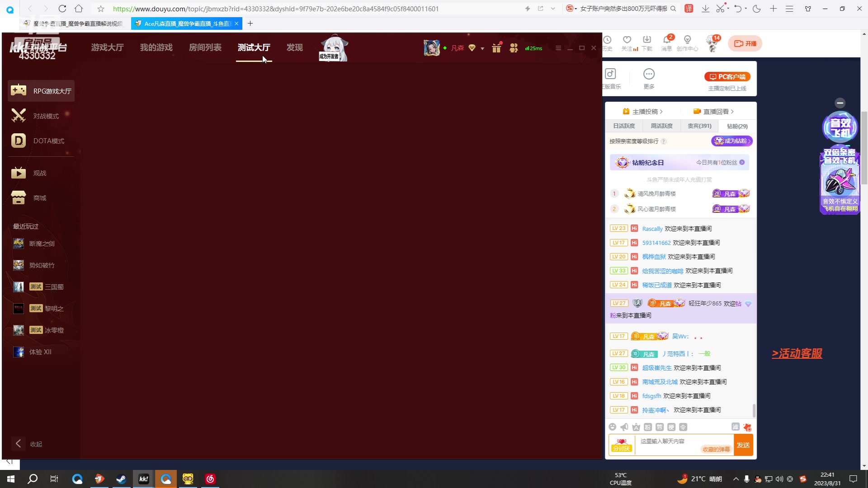Collapse the sidebar with 收起 arrow

coord(19,444)
